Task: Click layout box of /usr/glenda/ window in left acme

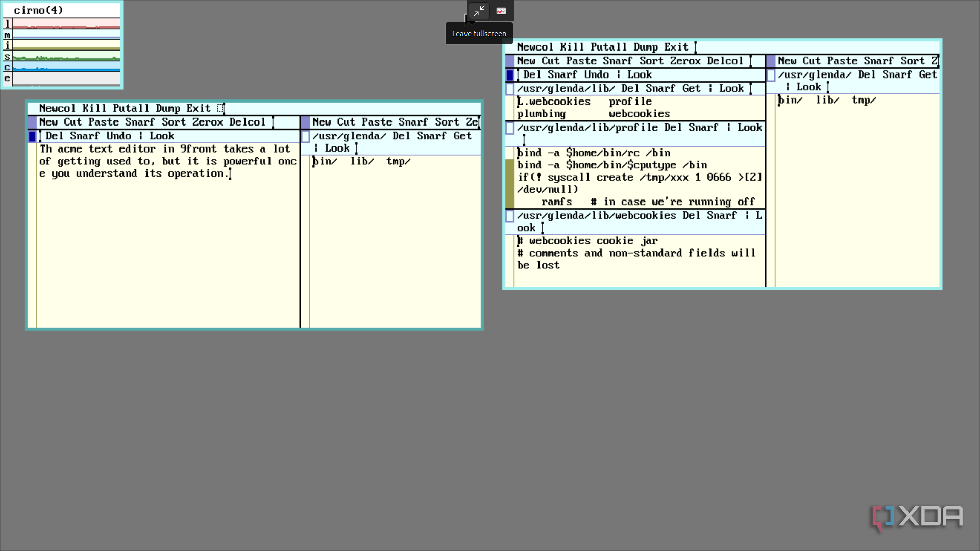Action: click(305, 136)
